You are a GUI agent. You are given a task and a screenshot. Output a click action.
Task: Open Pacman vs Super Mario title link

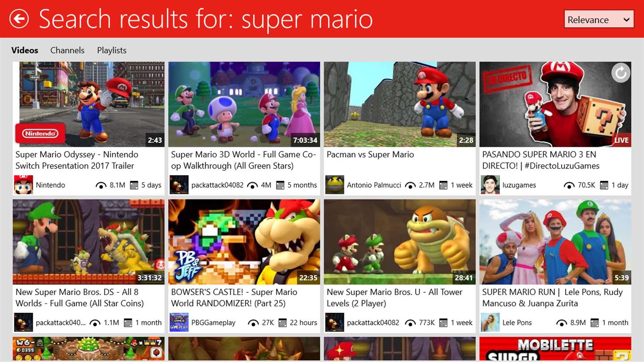[370, 154]
